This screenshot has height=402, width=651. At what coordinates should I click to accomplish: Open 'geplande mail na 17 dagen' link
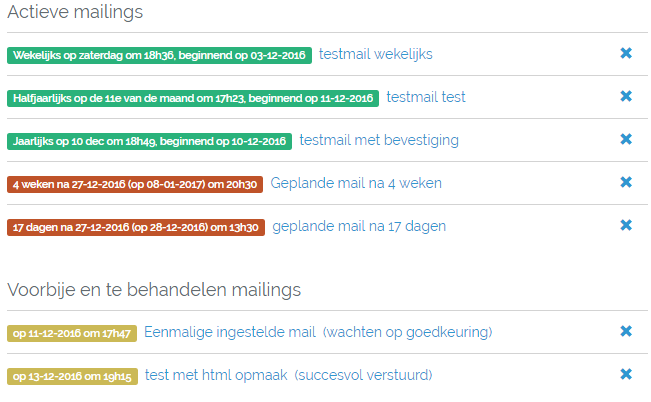coord(359,226)
